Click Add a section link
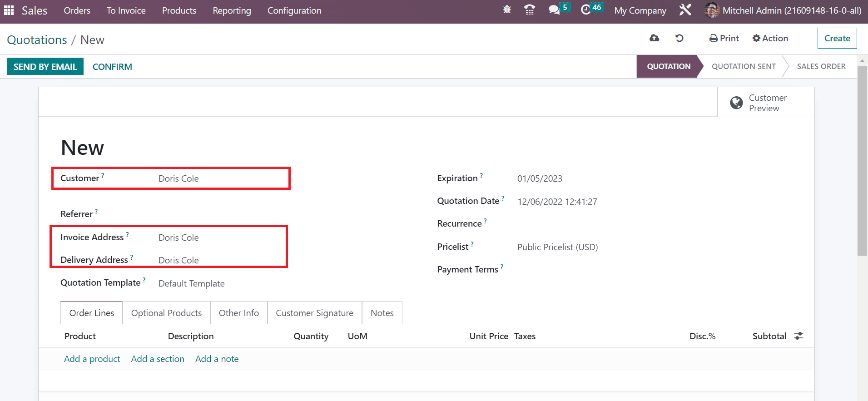Viewport: 868px width, 401px height. (158, 359)
